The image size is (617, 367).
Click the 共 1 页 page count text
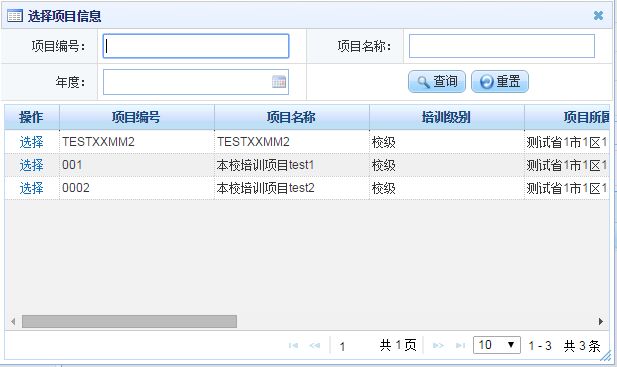point(398,345)
